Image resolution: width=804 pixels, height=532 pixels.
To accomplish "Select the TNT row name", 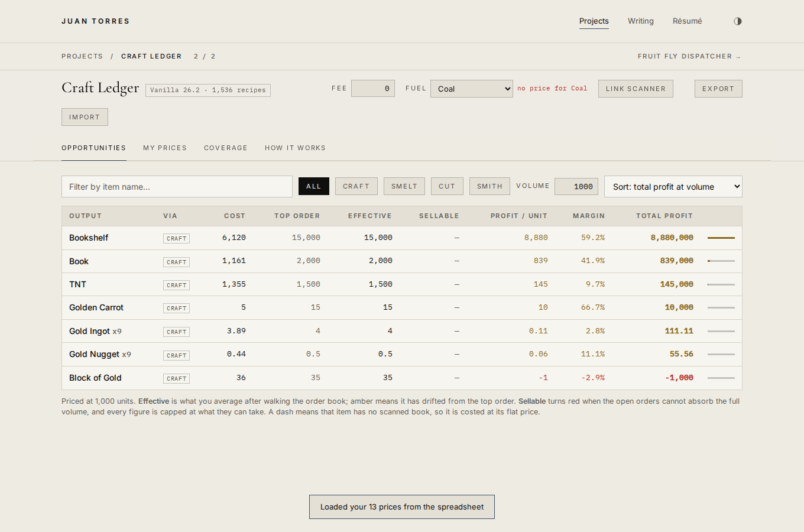I will point(77,284).
